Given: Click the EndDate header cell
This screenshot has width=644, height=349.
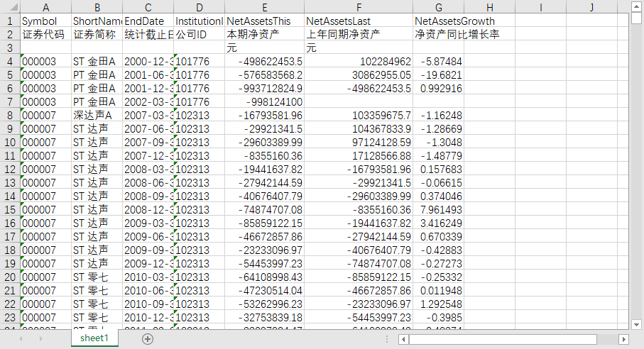Looking at the screenshot, I should pyautogui.click(x=148, y=21).
